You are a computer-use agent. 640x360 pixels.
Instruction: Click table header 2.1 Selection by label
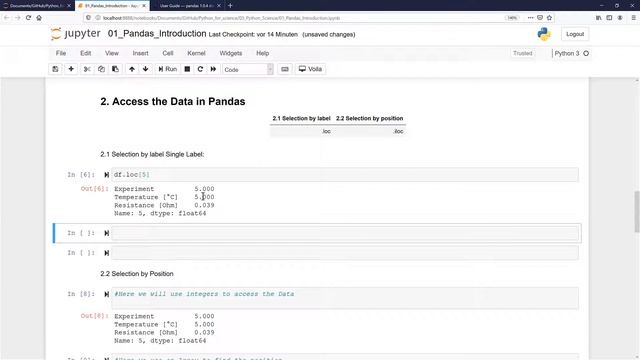(x=301, y=118)
